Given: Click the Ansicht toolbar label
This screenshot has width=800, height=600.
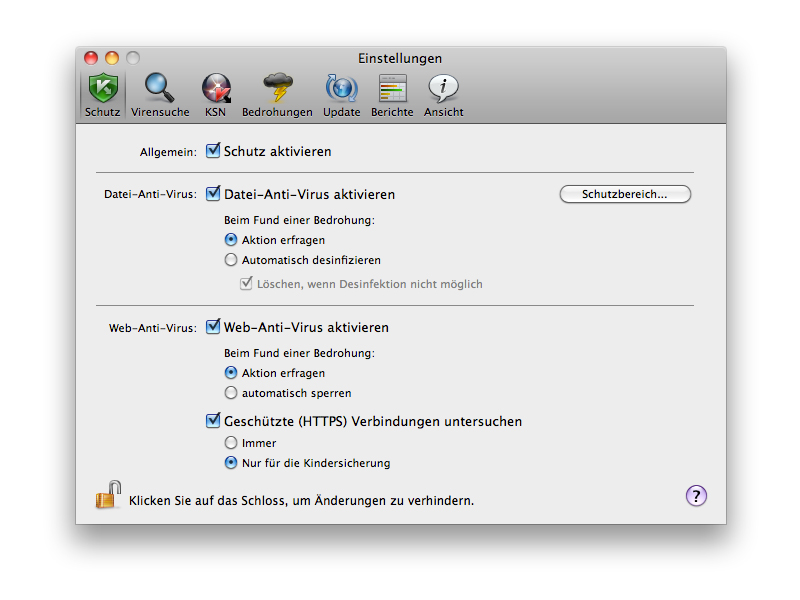Looking at the screenshot, I should pos(443,112).
